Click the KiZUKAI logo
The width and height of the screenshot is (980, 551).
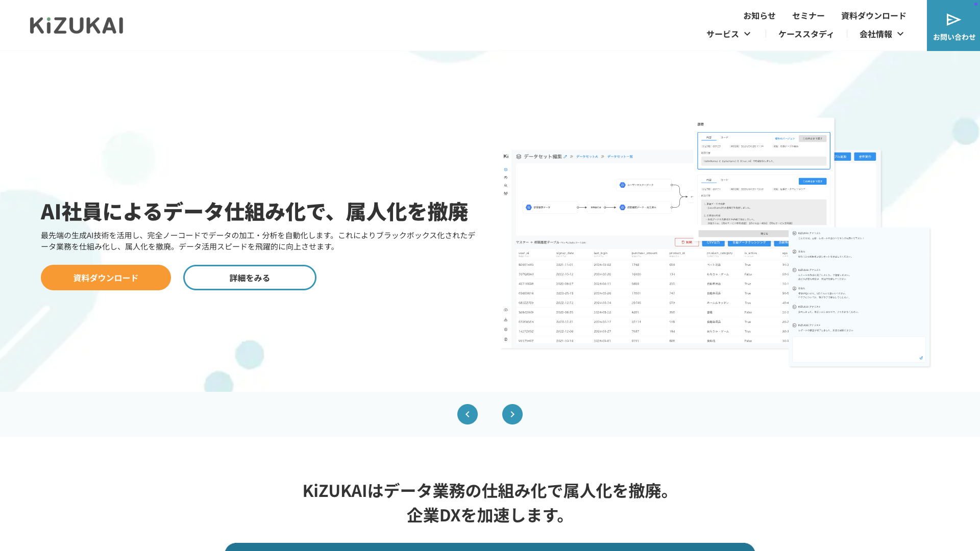pos(77,26)
